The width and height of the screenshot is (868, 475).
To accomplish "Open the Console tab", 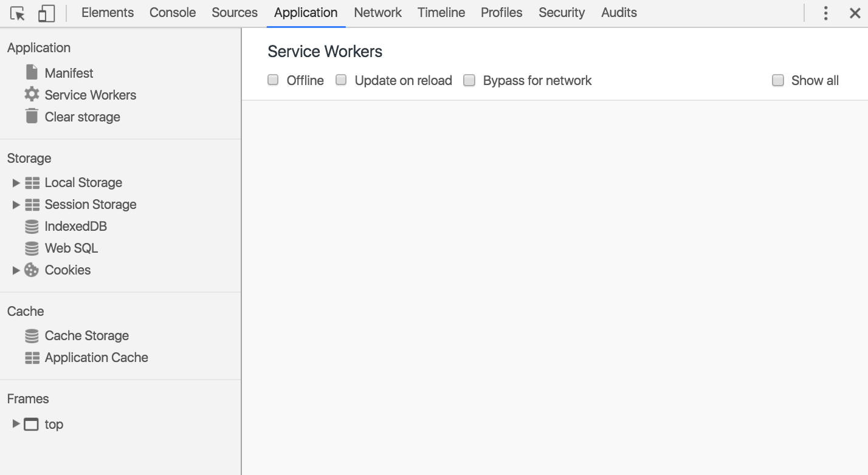I will 173,13.
